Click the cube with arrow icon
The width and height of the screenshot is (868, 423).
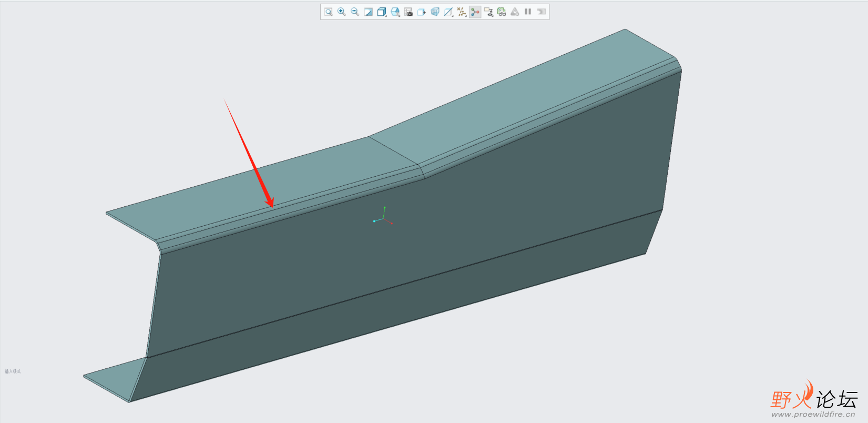(x=422, y=12)
